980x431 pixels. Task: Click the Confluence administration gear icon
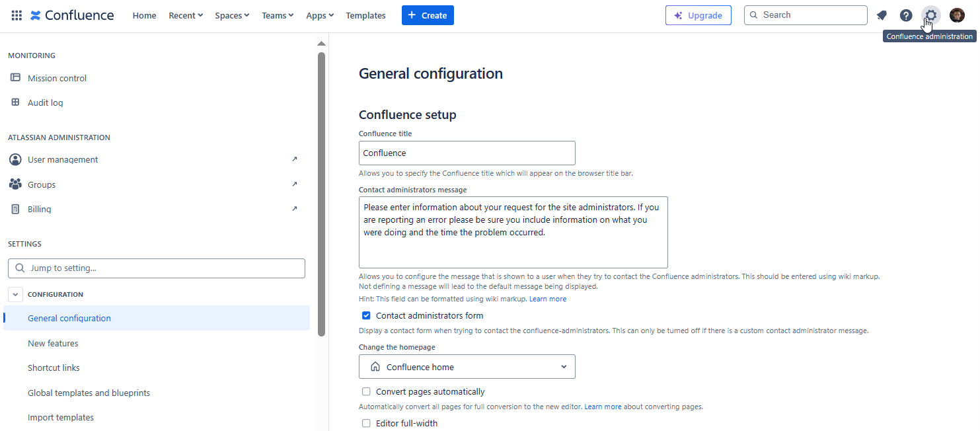[x=930, y=15]
